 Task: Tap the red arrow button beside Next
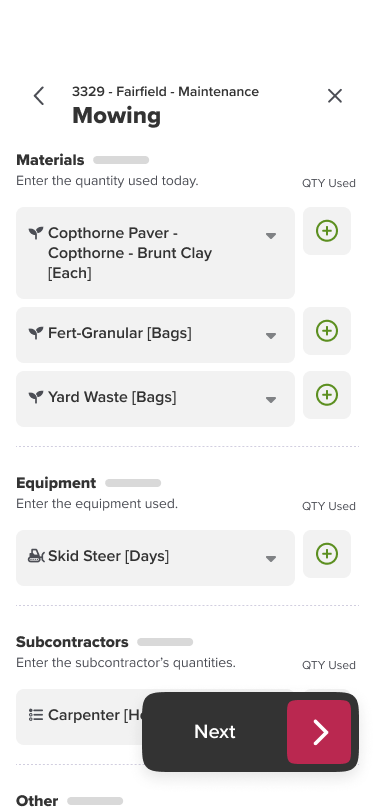pos(319,732)
